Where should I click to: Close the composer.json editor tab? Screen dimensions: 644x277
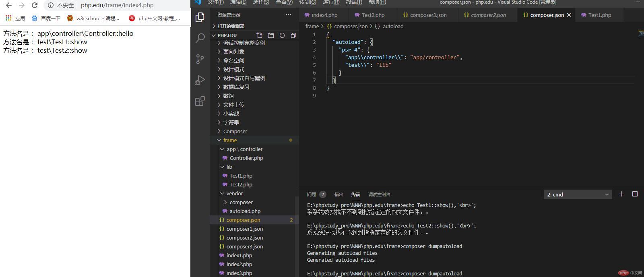click(569, 15)
